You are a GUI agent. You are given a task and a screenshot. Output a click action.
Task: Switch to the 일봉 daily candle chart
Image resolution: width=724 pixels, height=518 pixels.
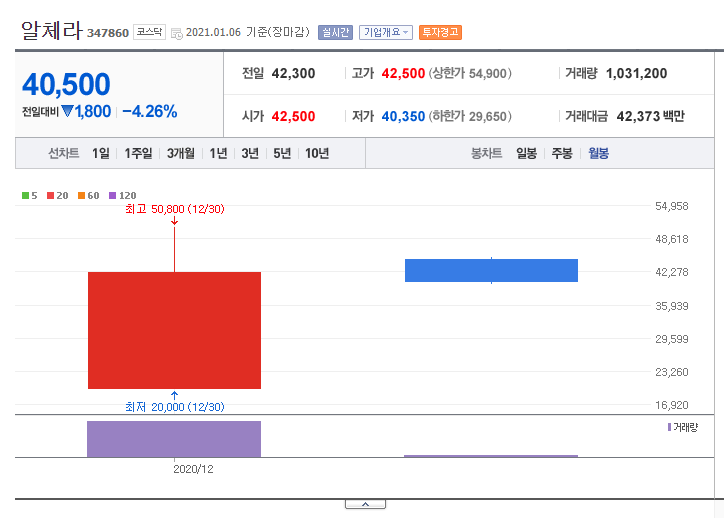[x=526, y=153]
